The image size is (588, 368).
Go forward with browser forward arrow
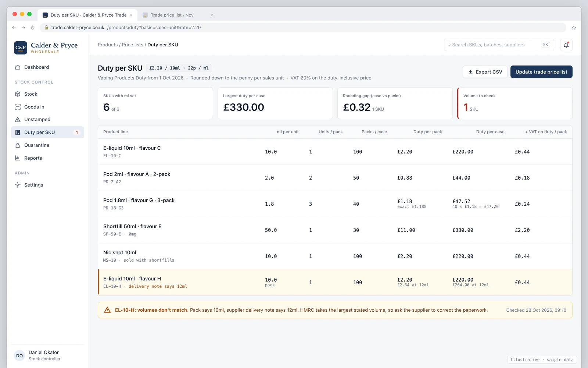[x=23, y=28]
